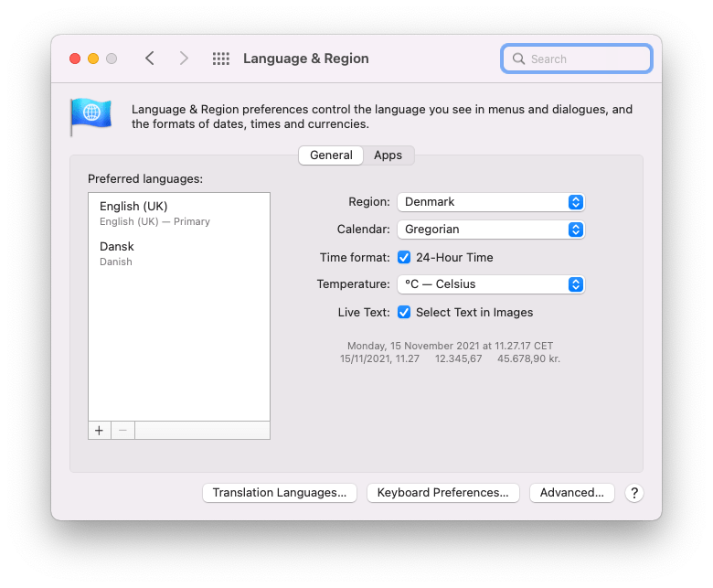Click the 'Region:' label

(369, 202)
